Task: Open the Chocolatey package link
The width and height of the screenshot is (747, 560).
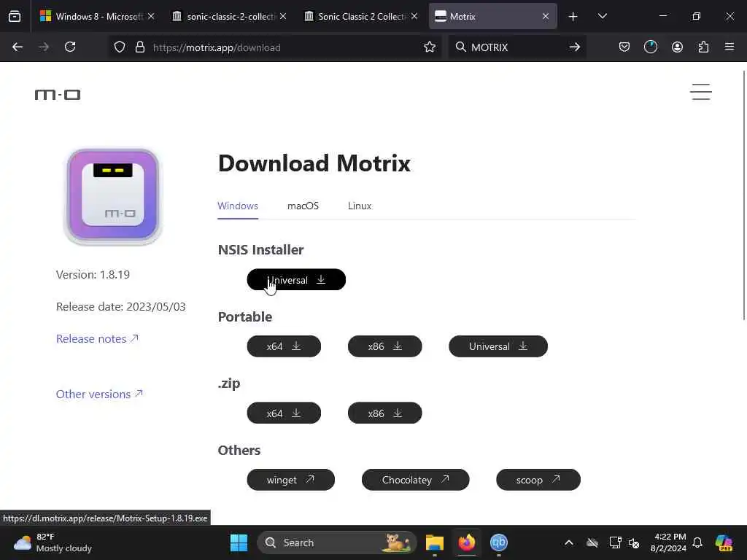Action: click(x=415, y=480)
